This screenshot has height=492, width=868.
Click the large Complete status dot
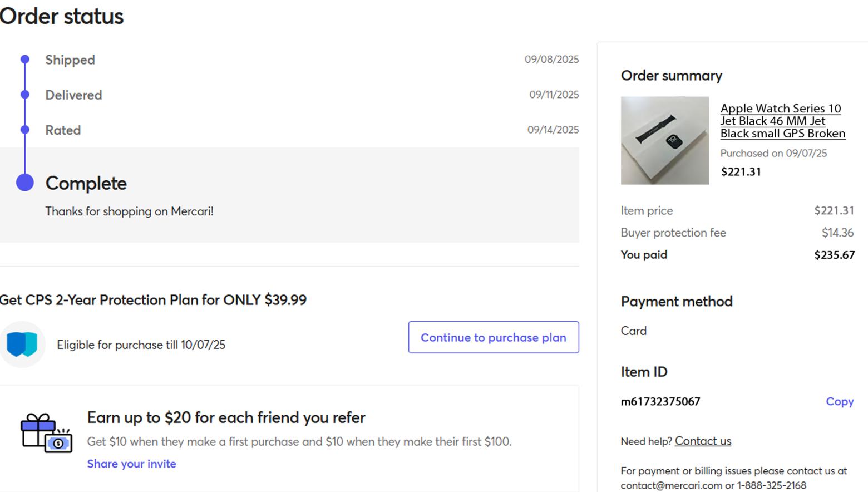click(x=25, y=183)
